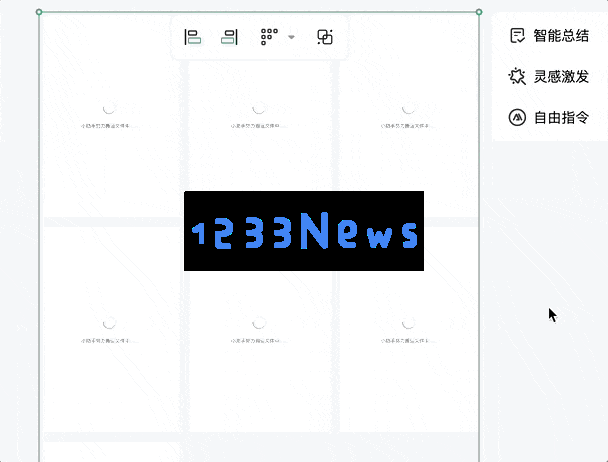The image size is (608, 462).
Task: Click the 自由指令 circular AI icon
Action: 517,117
